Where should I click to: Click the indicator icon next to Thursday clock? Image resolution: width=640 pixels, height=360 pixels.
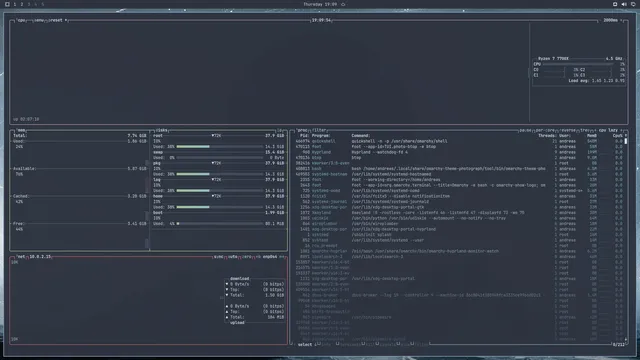coord(343,4)
